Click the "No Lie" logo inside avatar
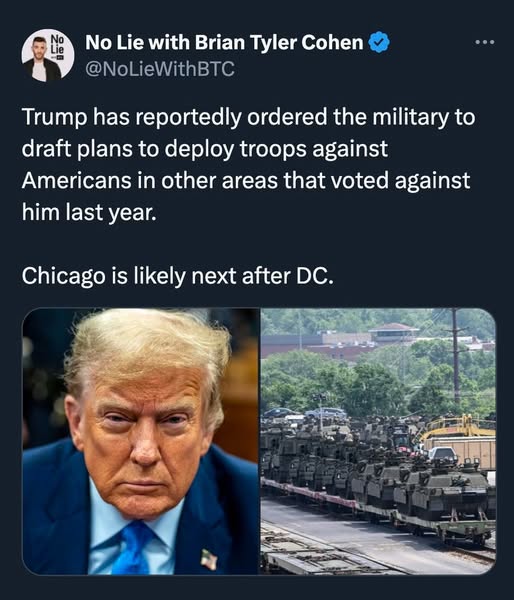 tap(57, 45)
